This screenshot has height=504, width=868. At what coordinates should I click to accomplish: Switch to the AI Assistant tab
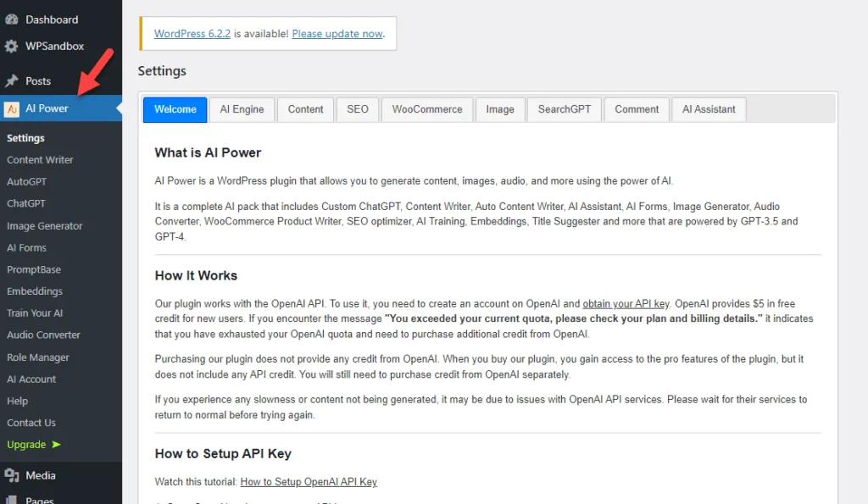(709, 109)
